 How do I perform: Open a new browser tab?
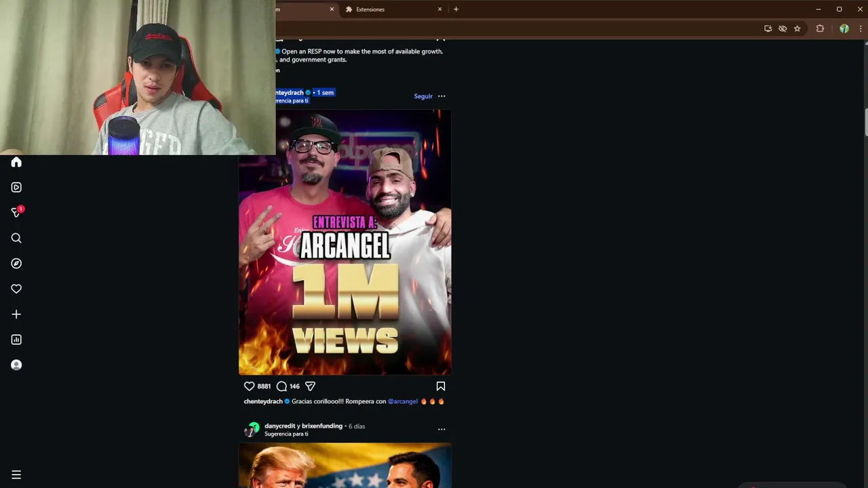click(456, 9)
